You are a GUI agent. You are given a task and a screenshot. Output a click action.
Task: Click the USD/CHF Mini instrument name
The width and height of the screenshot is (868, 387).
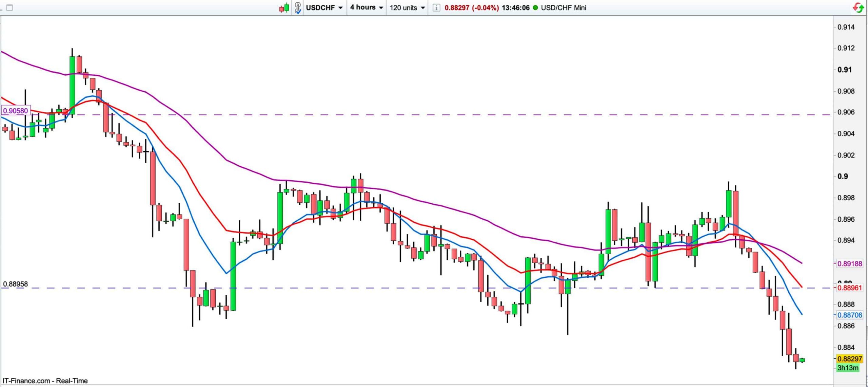click(x=563, y=7)
